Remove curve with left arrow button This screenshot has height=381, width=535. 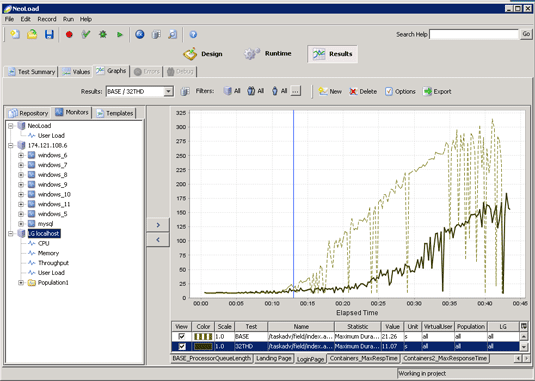pos(158,240)
